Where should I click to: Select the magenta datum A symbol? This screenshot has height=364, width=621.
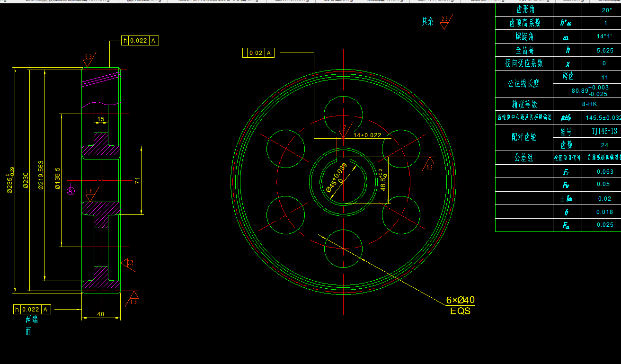pyautogui.click(x=71, y=190)
